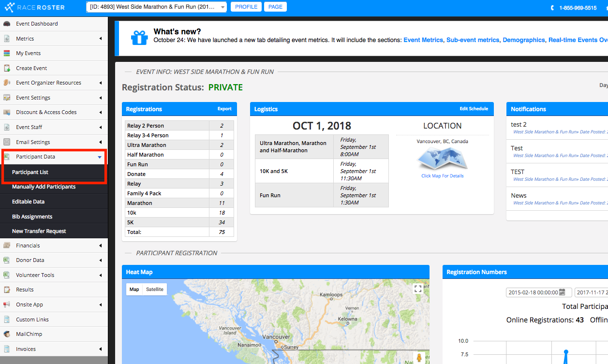Open calendar picker beside 2015-02-18 date
Viewport: 608px width, 364px height.
click(x=562, y=292)
